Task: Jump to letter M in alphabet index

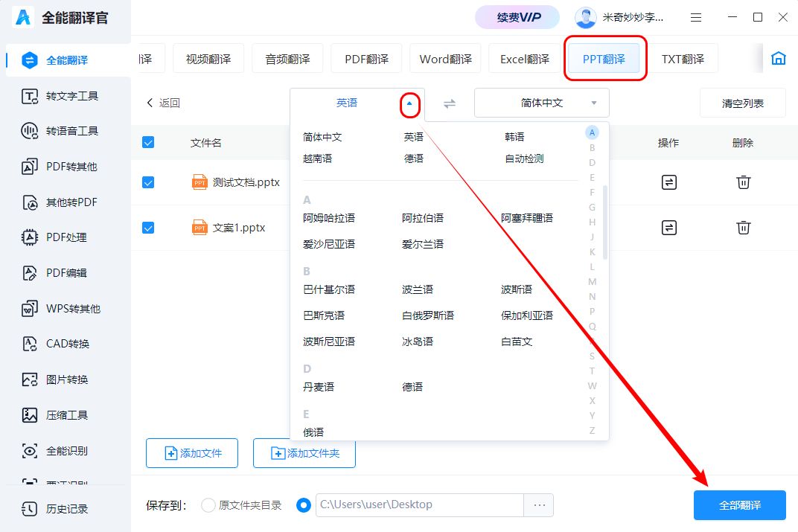Action: click(592, 282)
